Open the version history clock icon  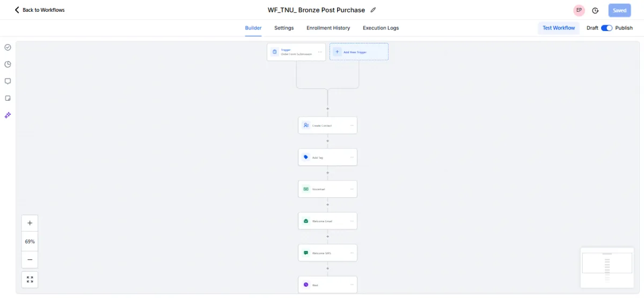[x=595, y=10]
